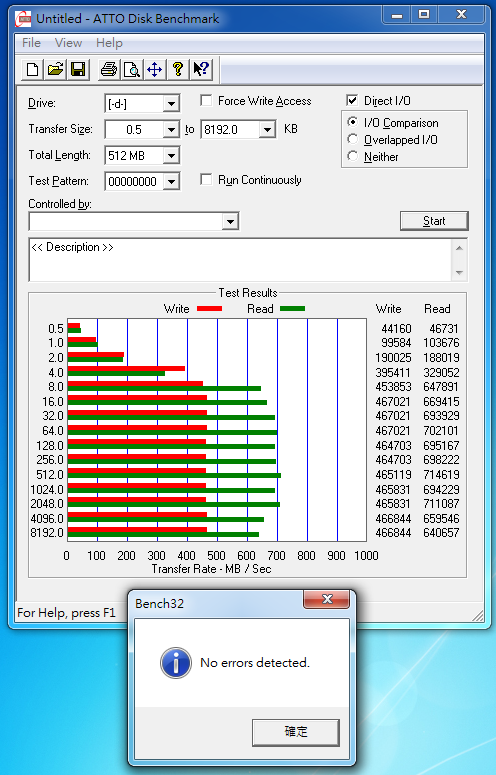496x775 pixels.
Task: Click the Description text field
Action: click(x=241, y=259)
